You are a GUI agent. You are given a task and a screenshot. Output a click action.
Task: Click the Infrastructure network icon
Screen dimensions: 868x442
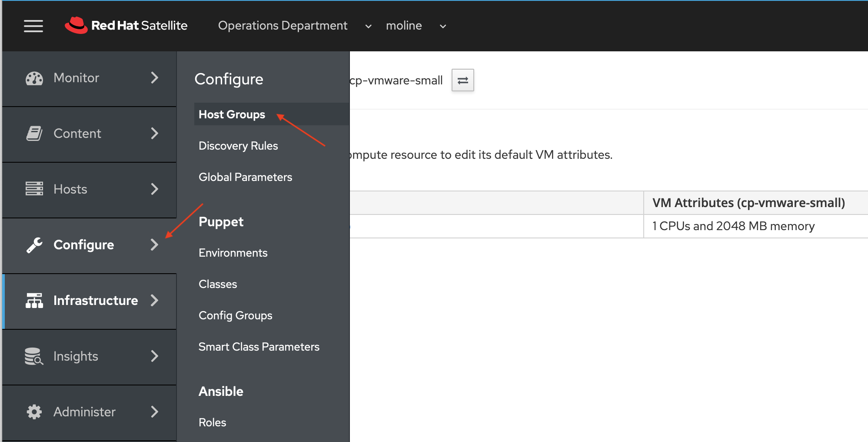click(x=34, y=301)
